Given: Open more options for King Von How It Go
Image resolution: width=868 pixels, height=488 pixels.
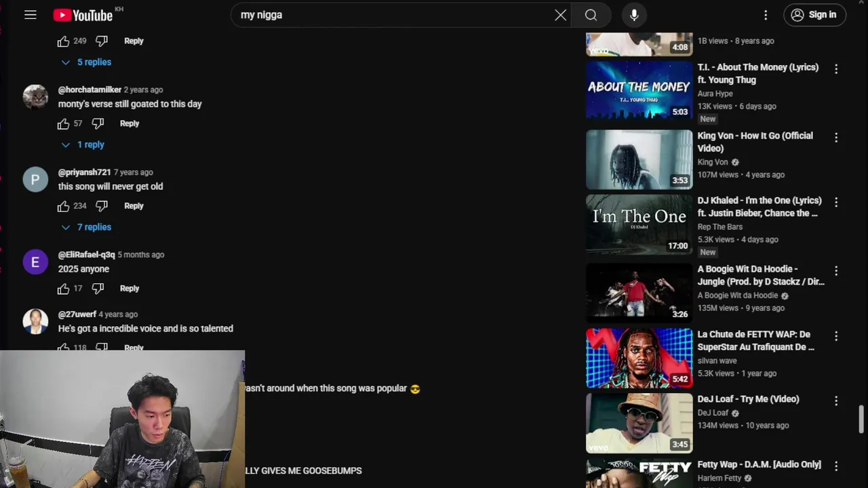Looking at the screenshot, I should [836, 138].
